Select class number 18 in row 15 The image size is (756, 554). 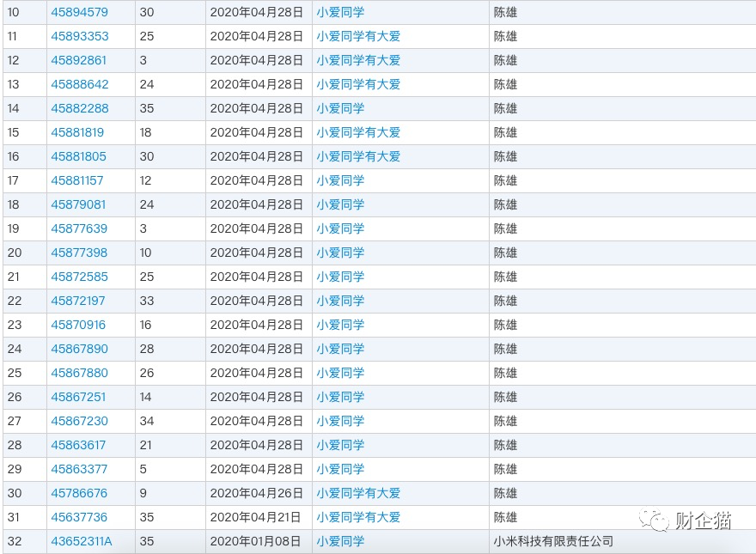pos(145,132)
